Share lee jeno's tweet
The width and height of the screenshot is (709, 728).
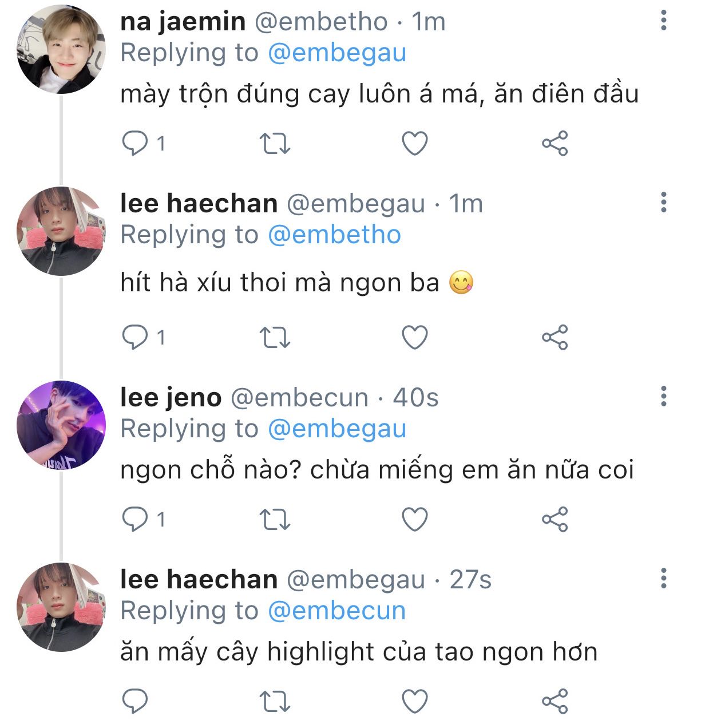554,519
